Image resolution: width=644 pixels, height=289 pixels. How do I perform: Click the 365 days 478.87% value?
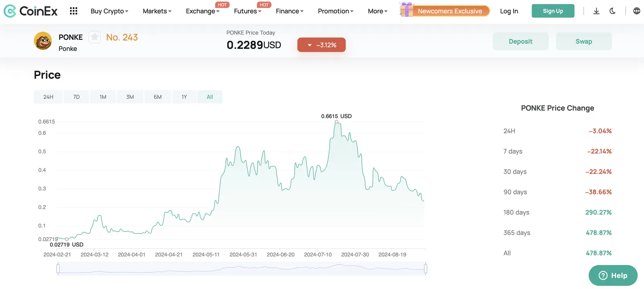[599, 233]
